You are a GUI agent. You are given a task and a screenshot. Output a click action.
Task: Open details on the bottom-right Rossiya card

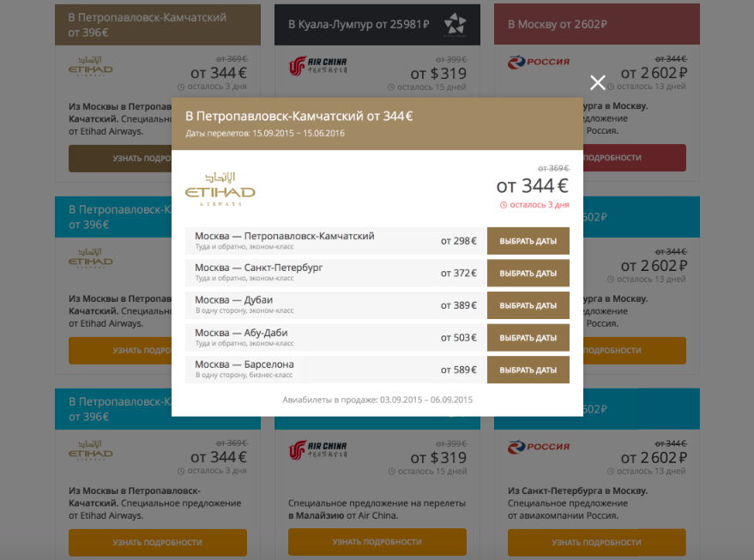[596, 542]
